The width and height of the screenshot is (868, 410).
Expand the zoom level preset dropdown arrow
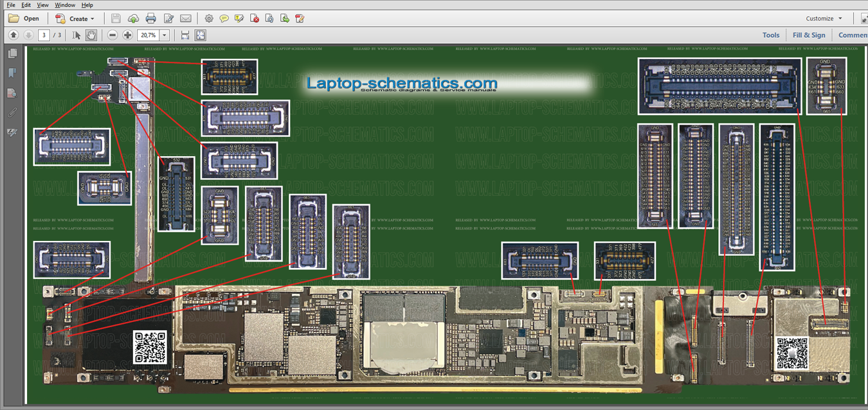[165, 35]
